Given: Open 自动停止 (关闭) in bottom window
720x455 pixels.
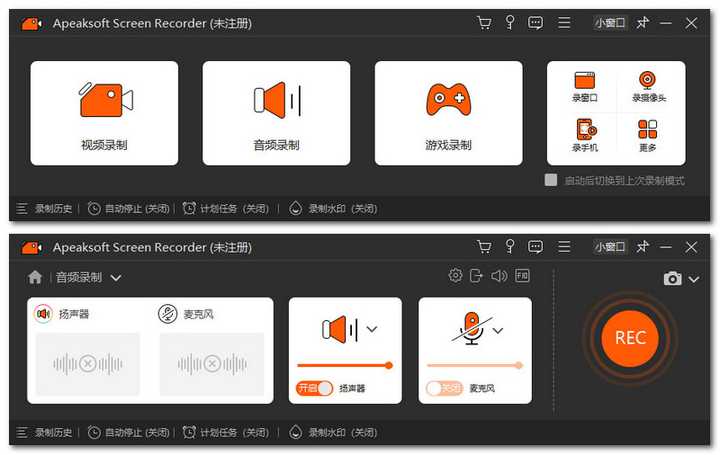Looking at the screenshot, I should (129, 433).
